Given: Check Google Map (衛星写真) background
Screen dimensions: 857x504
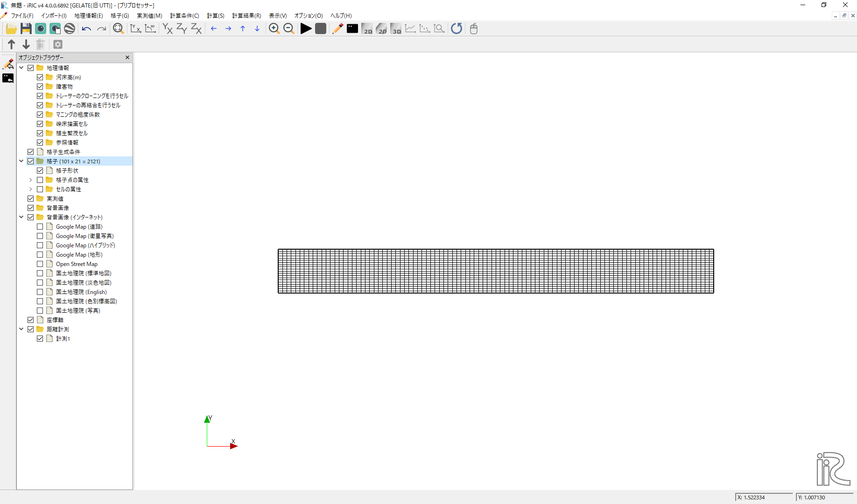Looking at the screenshot, I should click(40, 236).
